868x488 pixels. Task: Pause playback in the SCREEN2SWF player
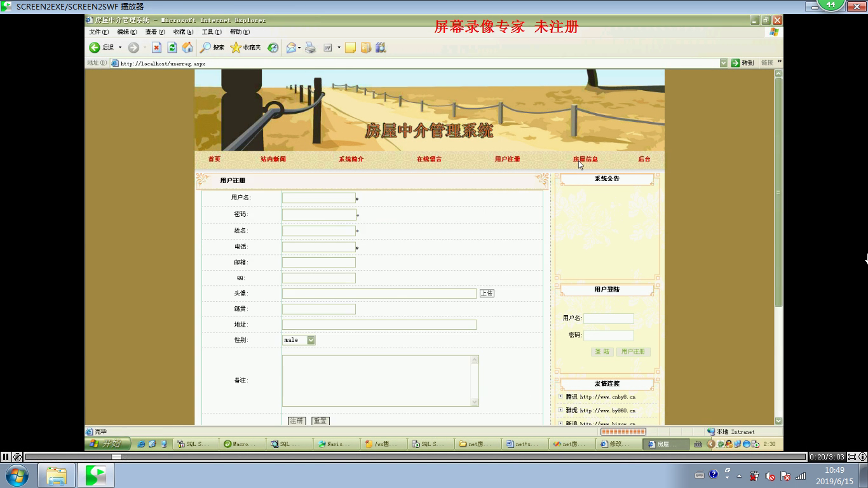point(6,457)
